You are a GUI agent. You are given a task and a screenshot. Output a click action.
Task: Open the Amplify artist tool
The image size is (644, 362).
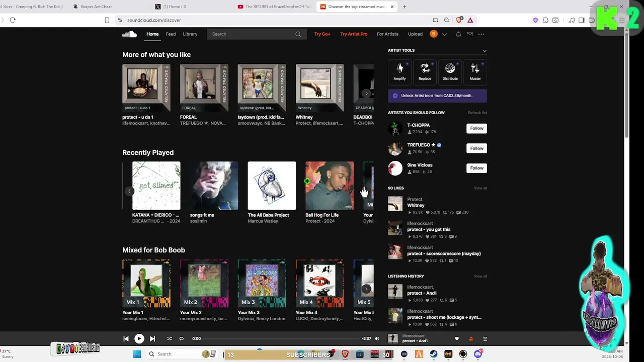point(400,72)
